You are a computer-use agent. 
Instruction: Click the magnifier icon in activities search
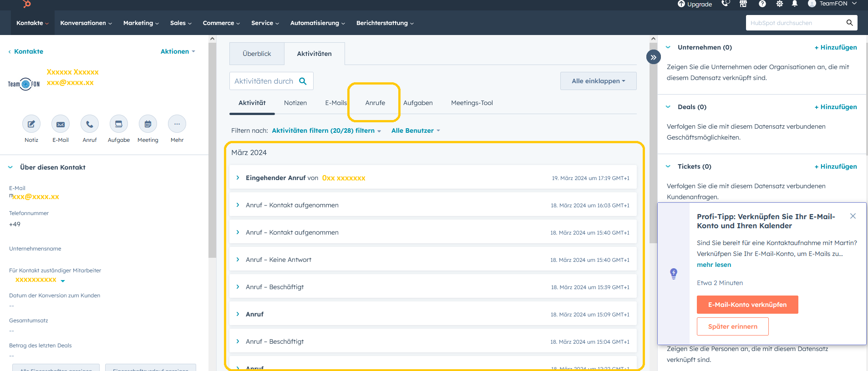(303, 81)
